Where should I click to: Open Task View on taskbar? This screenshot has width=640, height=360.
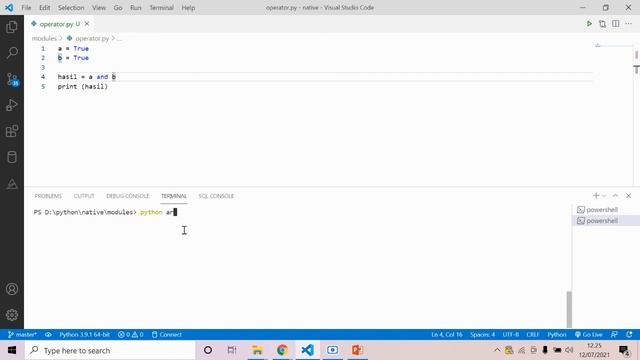pyautogui.click(x=232, y=350)
